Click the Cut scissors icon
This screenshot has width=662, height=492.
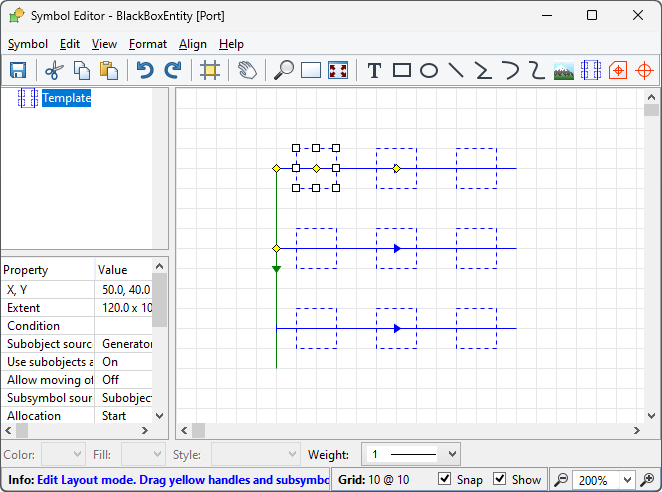click(54, 70)
